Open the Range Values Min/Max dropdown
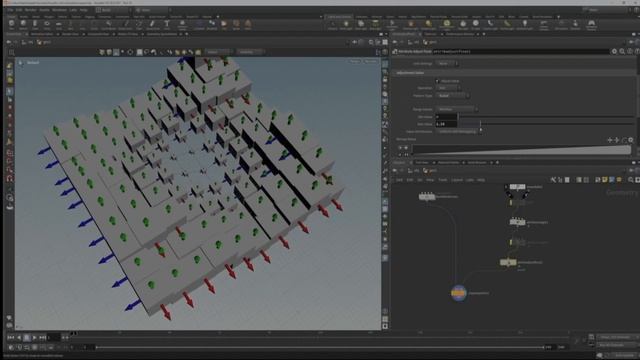 coord(456,109)
